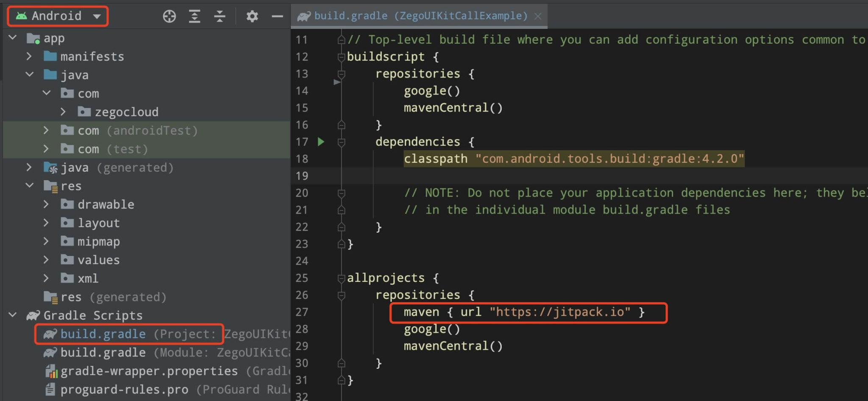Expand the zegocloud package
Image resolution: width=868 pixels, height=401 pixels.
pyautogui.click(x=63, y=112)
